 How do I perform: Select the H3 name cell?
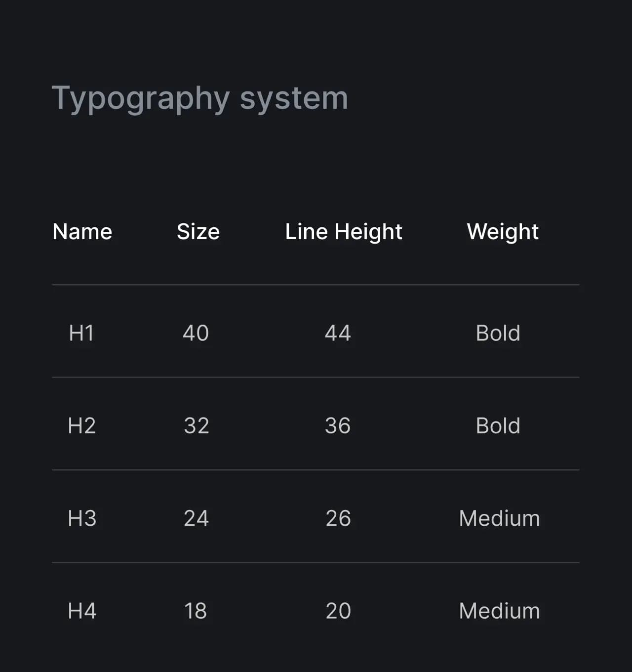pos(82,518)
